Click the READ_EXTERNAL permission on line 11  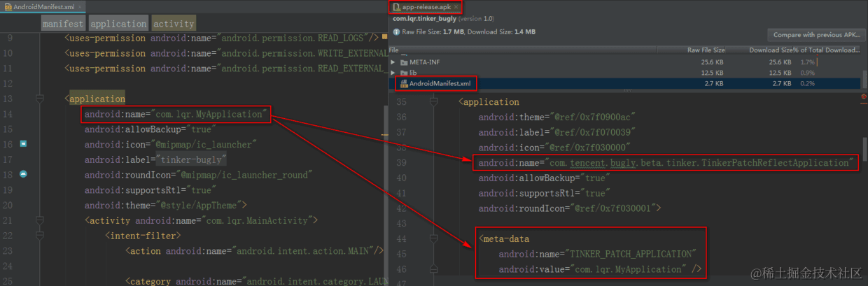coord(225,69)
